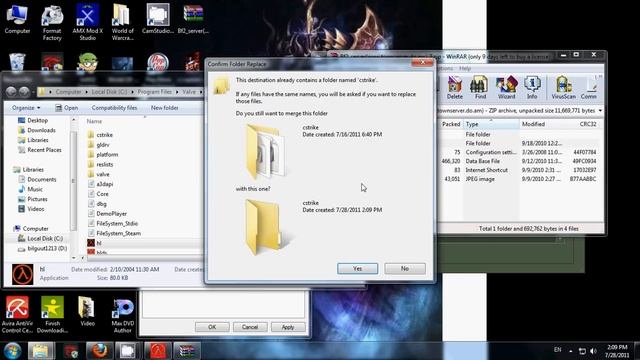The image size is (640, 360).
Task: Sort WinRAR list by Packed column
Action: pos(451,124)
